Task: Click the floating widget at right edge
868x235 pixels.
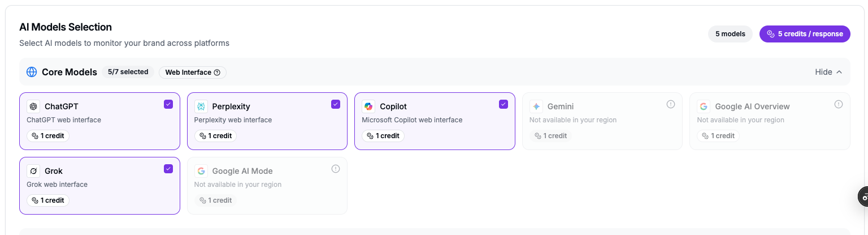Action: (x=863, y=196)
